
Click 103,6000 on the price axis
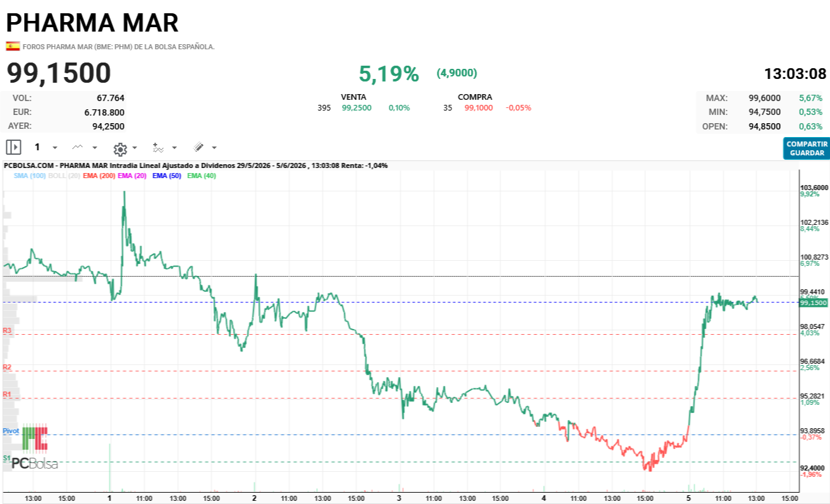pyautogui.click(x=814, y=188)
